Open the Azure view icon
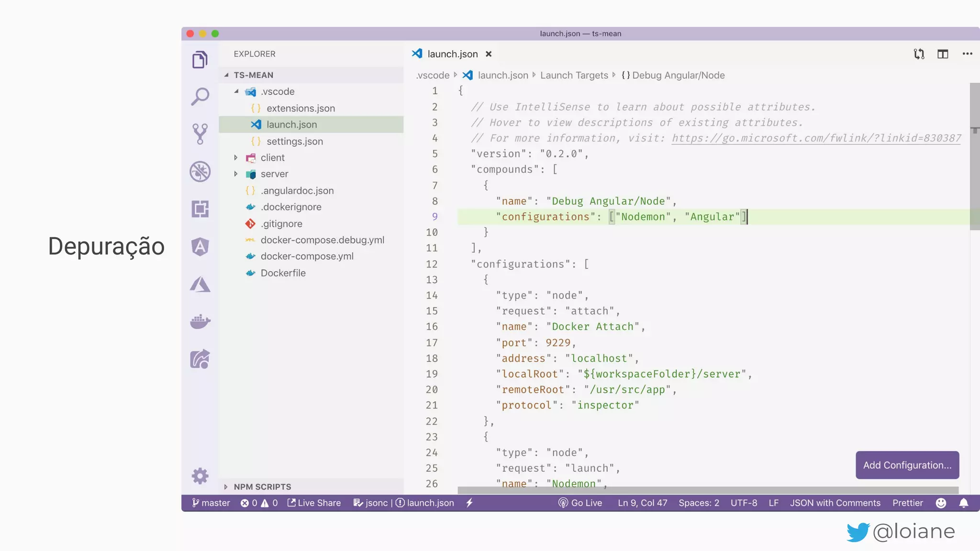The height and width of the screenshot is (551, 980). coord(200,284)
